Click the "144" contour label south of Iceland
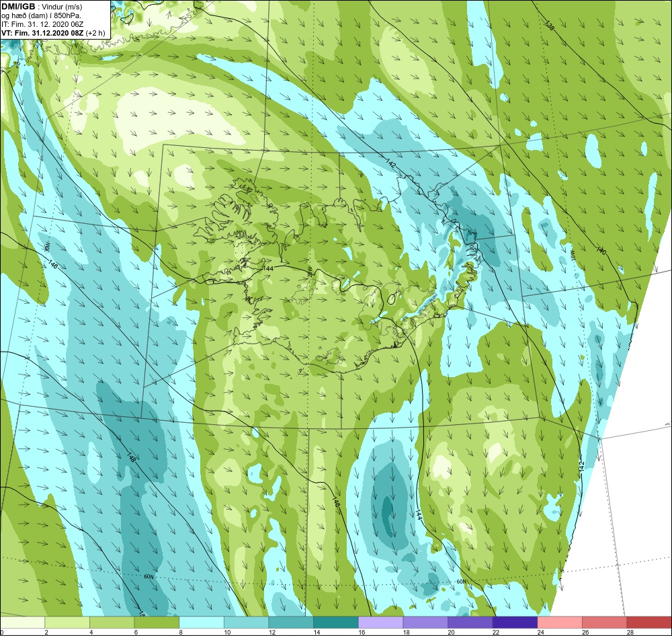Viewport: 672px width, 636px height. click(419, 514)
